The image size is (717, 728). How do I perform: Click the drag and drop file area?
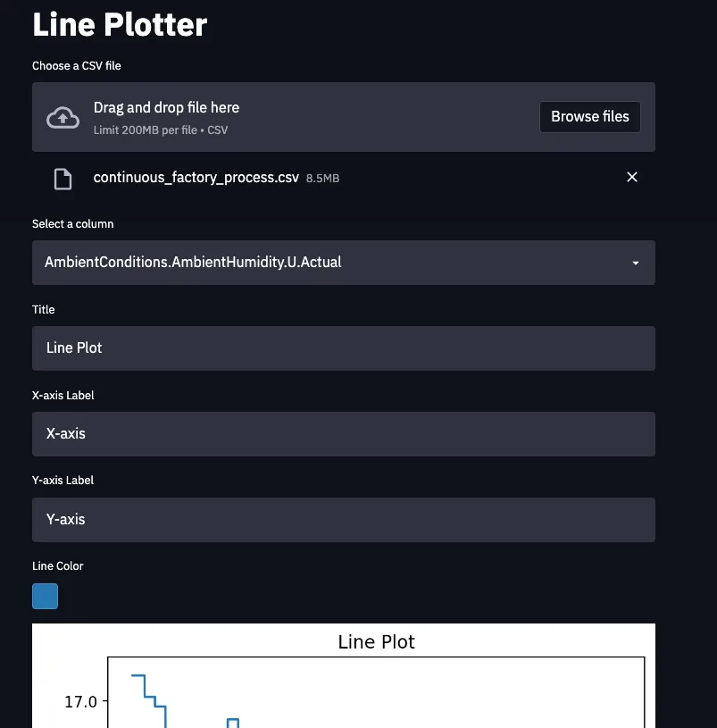(268, 116)
